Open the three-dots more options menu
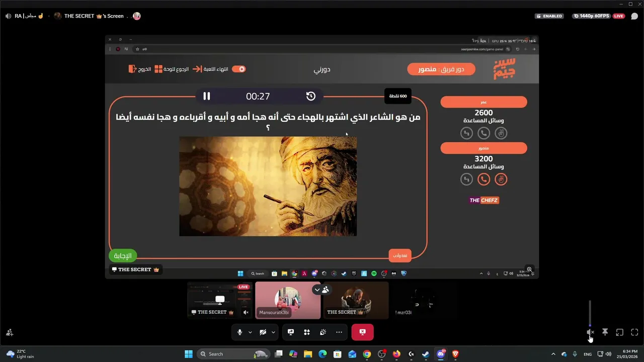The image size is (644, 362). point(339,332)
